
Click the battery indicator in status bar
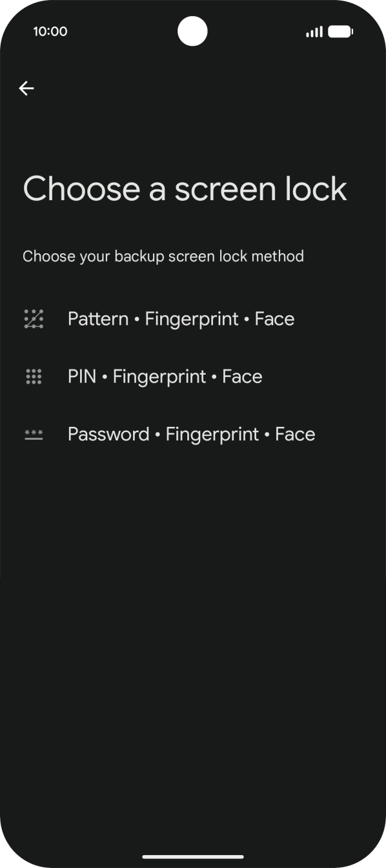338,30
